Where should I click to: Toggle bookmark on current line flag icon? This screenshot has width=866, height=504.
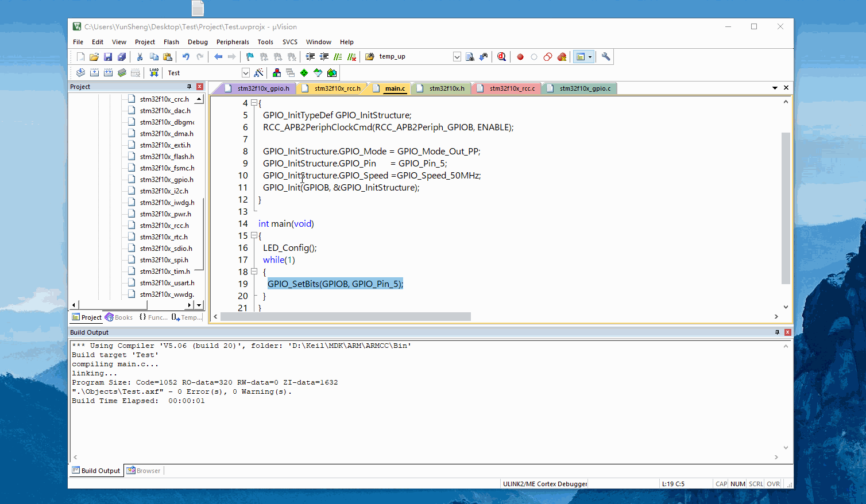[250, 57]
